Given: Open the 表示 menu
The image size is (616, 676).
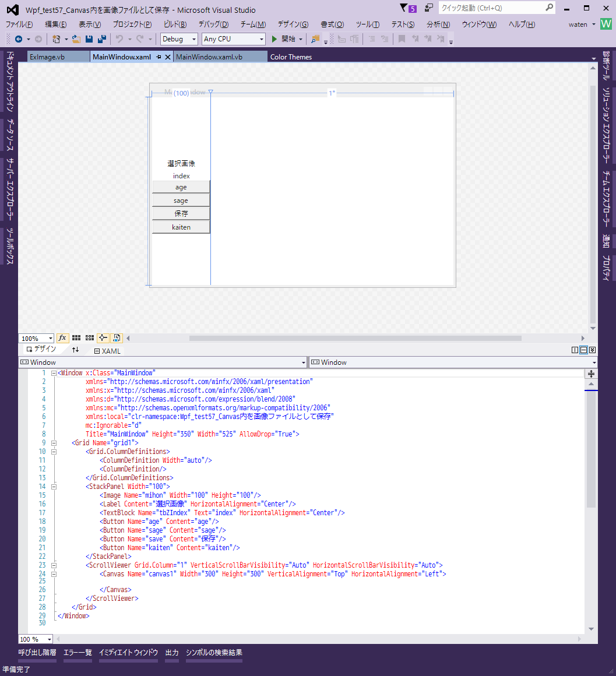Looking at the screenshot, I should click(x=90, y=24).
